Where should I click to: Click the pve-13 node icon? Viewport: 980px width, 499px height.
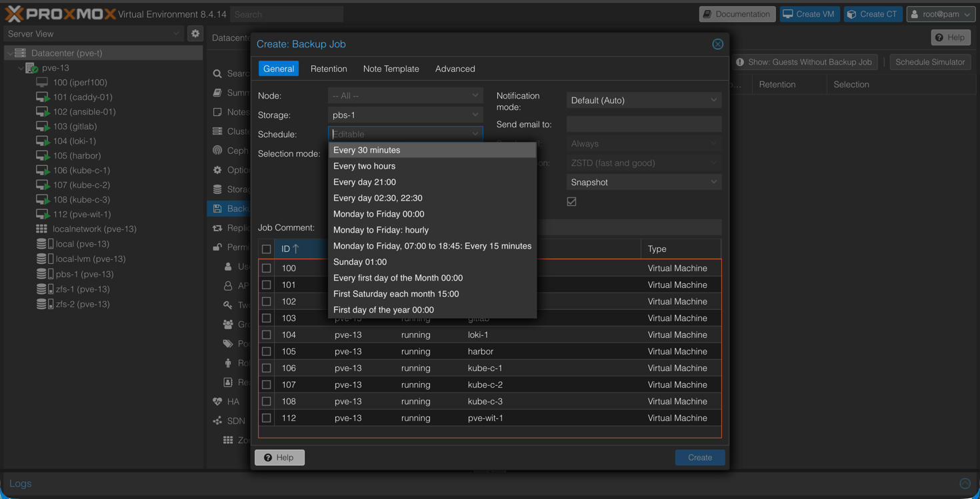click(31, 68)
